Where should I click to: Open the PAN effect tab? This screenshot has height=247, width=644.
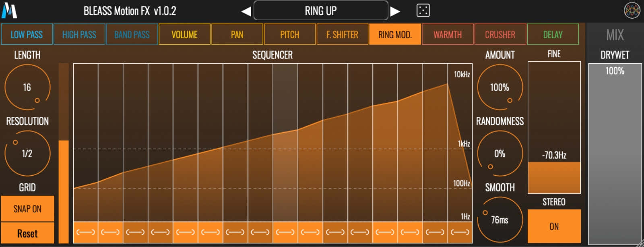(x=237, y=34)
